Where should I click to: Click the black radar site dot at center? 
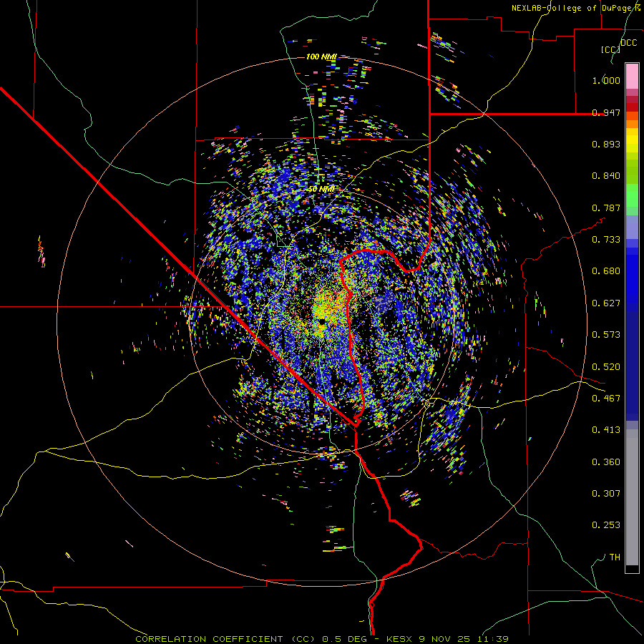point(322,321)
